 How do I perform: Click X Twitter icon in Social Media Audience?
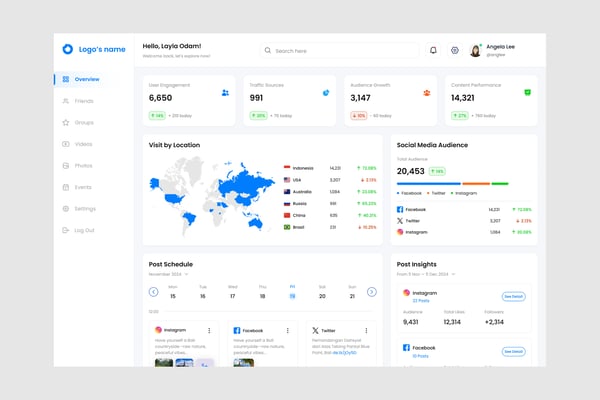tap(400, 221)
